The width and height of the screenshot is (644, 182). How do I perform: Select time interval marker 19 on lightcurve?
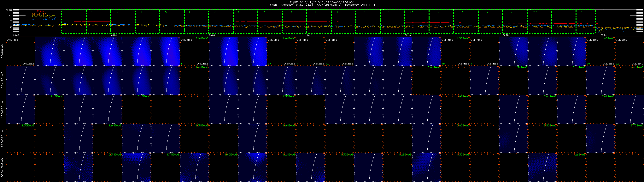(510, 12)
